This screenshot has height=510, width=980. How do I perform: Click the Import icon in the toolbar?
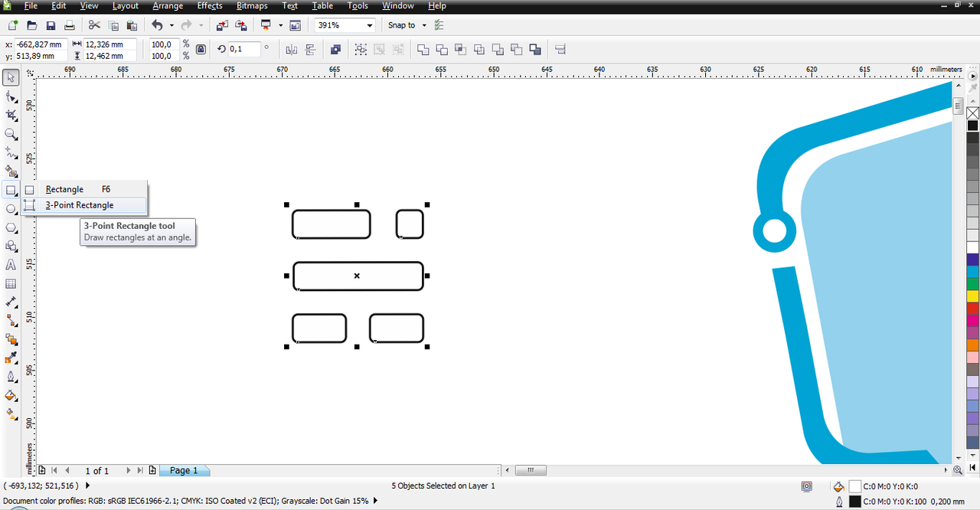[222, 25]
